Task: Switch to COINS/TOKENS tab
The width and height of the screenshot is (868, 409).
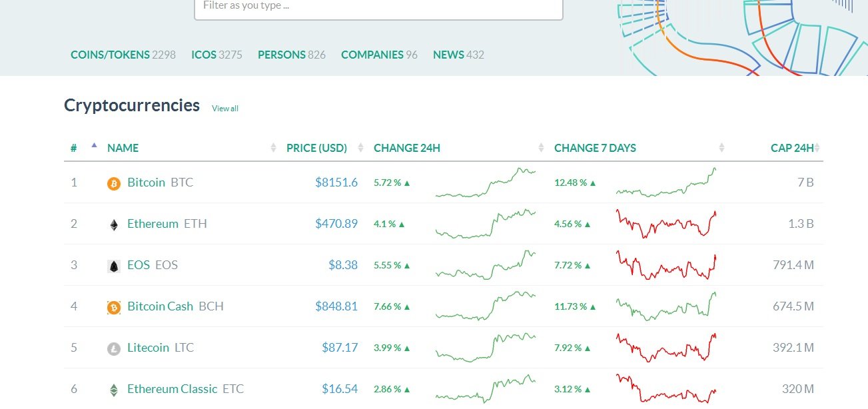Action: pos(123,55)
